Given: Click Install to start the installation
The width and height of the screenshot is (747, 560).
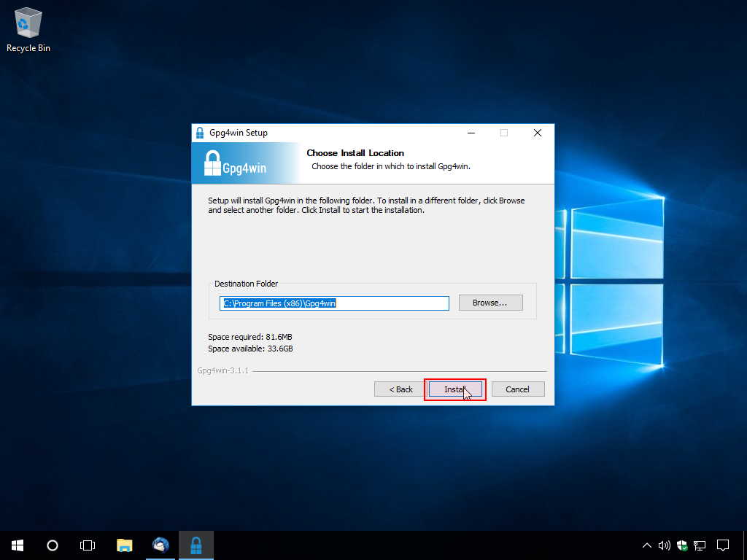Looking at the screenshot, I should [454, 389].
